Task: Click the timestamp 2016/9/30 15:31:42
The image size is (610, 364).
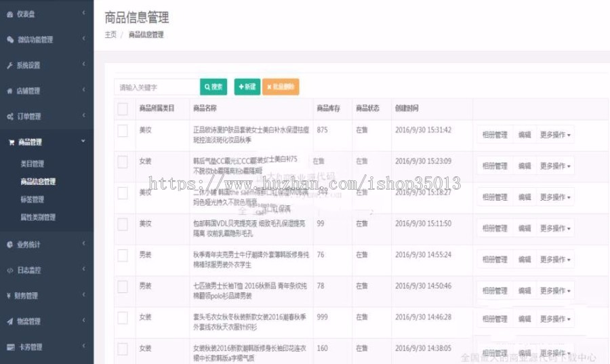Action: click(423, 130)
